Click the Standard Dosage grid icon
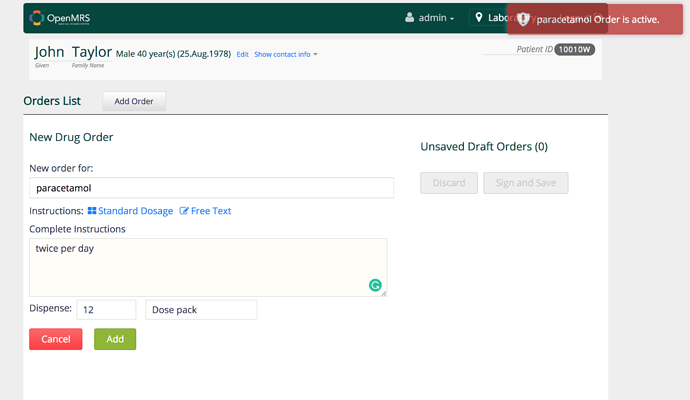 pyautogui.click(x=92, y=211)
